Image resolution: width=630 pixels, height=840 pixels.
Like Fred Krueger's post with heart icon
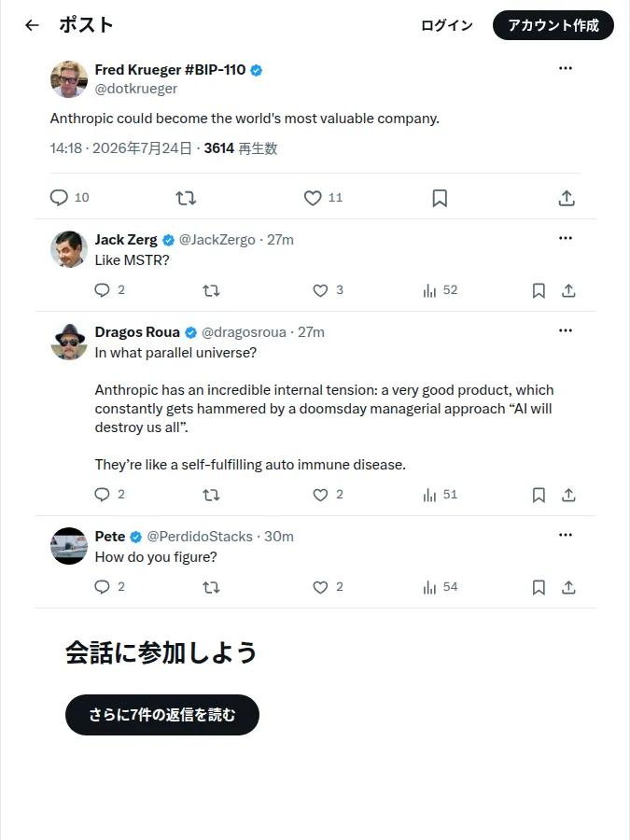[x=313, y=198]
